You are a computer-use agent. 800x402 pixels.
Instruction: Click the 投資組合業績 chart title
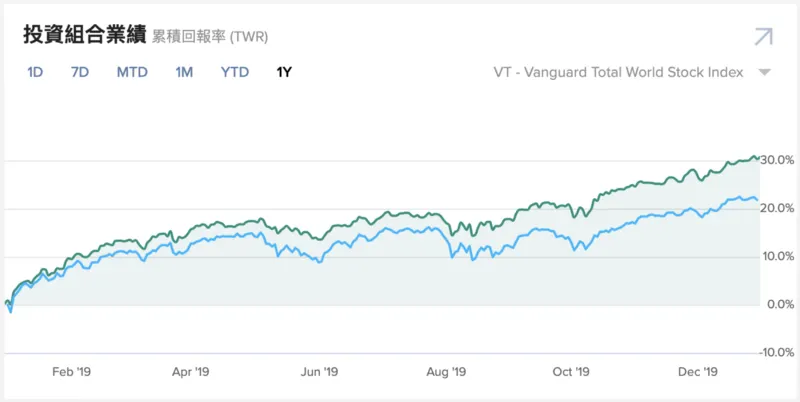pyautogui.click(x=84, y=35)
